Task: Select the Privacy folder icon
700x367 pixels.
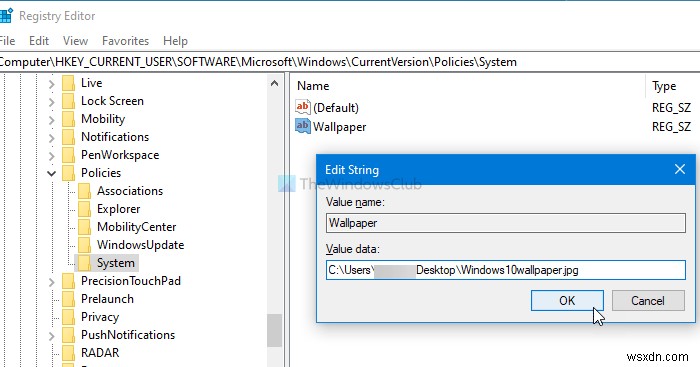Action: [68, 317]
